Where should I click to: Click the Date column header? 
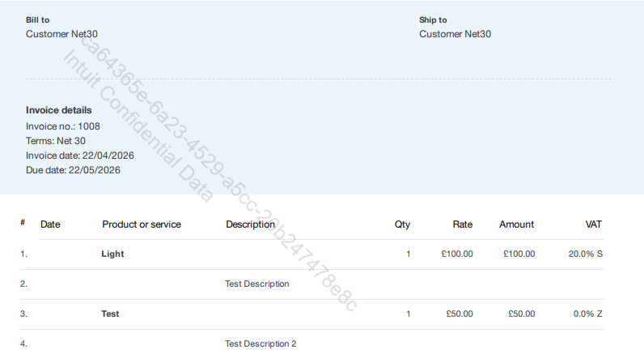pyautogui.click(x=50, y=224)
